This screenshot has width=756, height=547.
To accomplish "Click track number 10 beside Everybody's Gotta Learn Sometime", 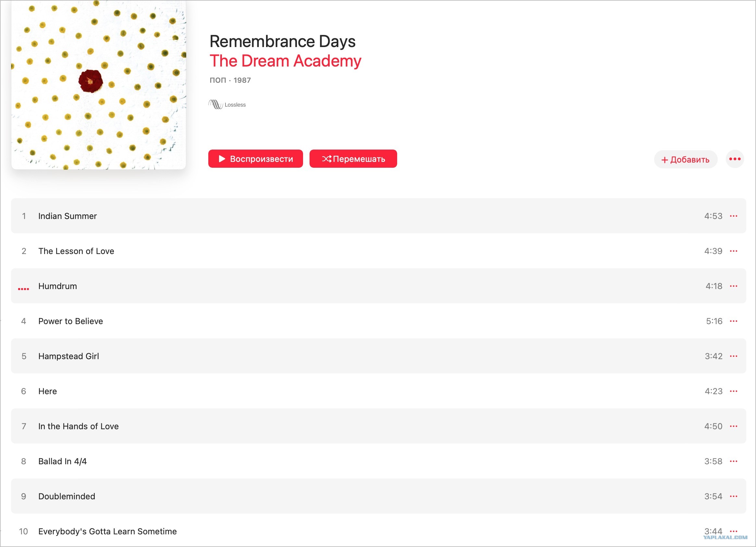I will pos(23,531).
